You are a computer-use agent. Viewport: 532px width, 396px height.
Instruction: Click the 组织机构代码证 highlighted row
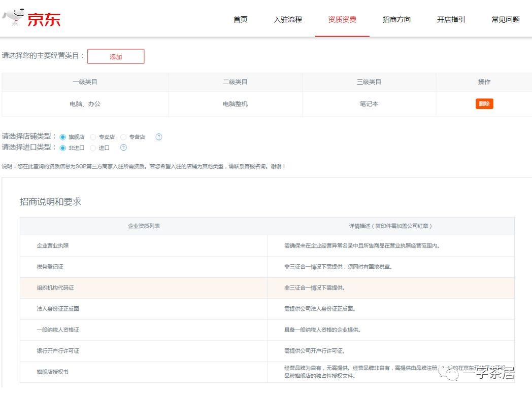click(268, 288)
